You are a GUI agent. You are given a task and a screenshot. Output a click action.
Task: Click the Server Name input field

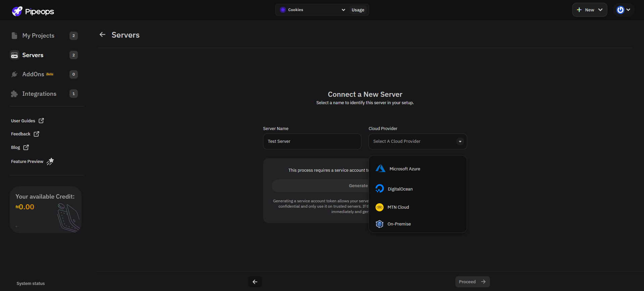[x=312, y=141]
